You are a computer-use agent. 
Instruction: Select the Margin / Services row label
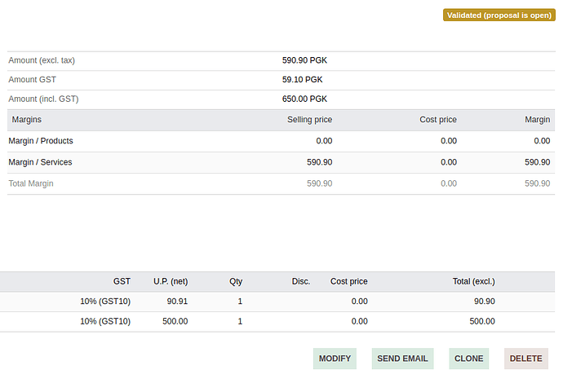click(x=40, y=162)
